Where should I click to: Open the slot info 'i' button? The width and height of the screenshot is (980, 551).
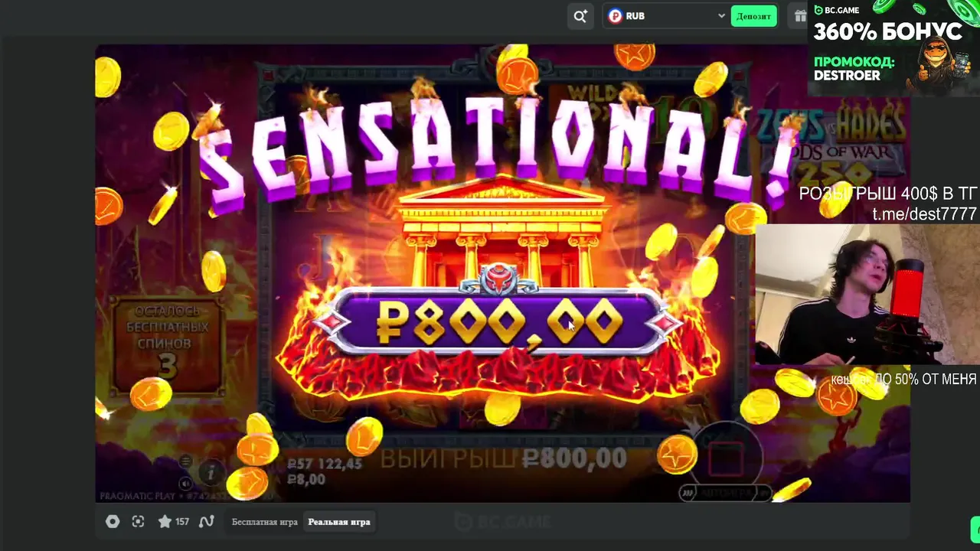[211, 473]
